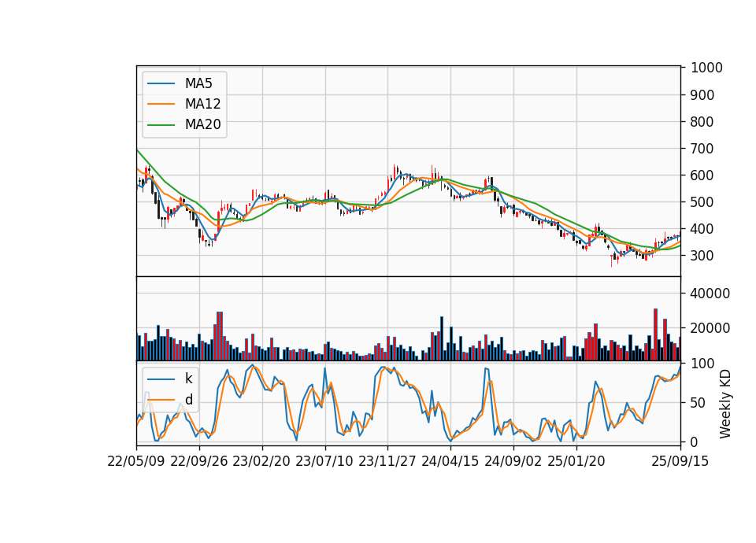The image size is (756, 543).
Task: Click the 23/07/10 date label
Action: [x=324, y=461]
